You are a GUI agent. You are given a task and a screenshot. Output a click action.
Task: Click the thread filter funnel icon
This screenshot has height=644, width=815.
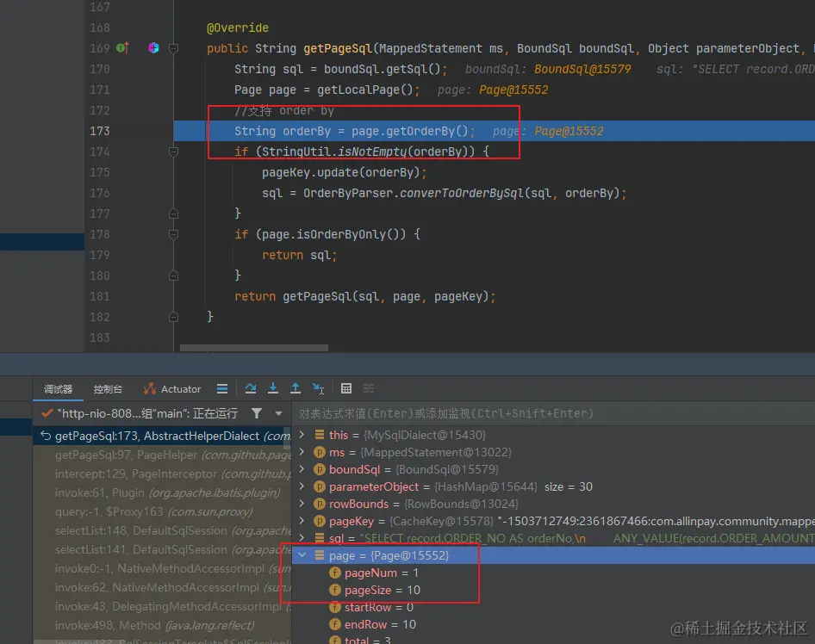point(256,413)
